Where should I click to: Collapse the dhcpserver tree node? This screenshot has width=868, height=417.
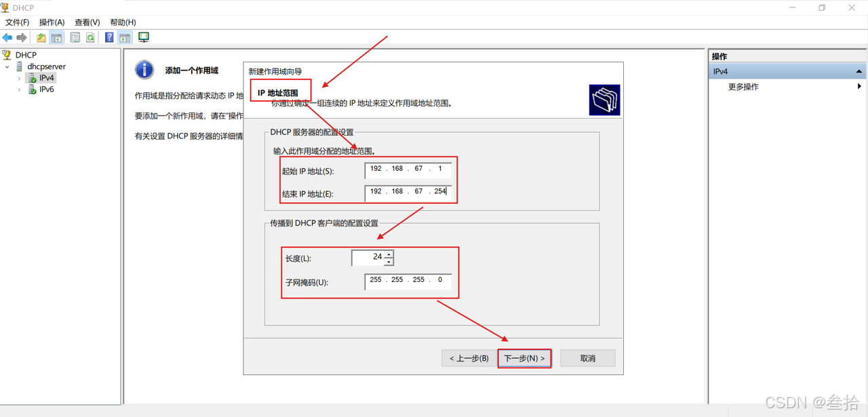click(x=7, y=66)
